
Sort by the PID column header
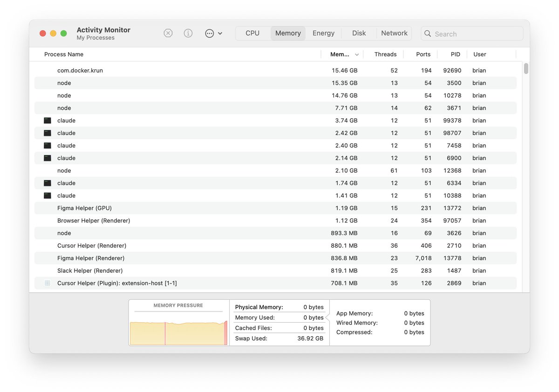click(456, 54)
